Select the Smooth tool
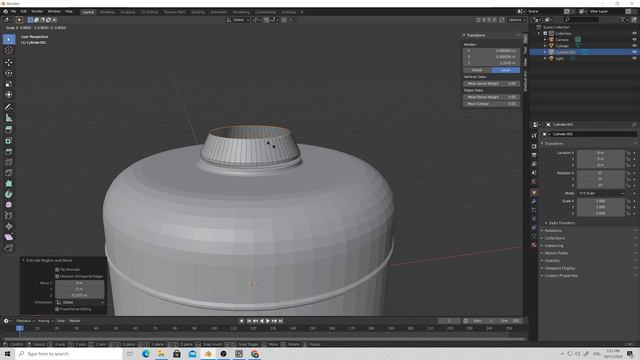This screenshot has height=360, width=640. point(9,205)
